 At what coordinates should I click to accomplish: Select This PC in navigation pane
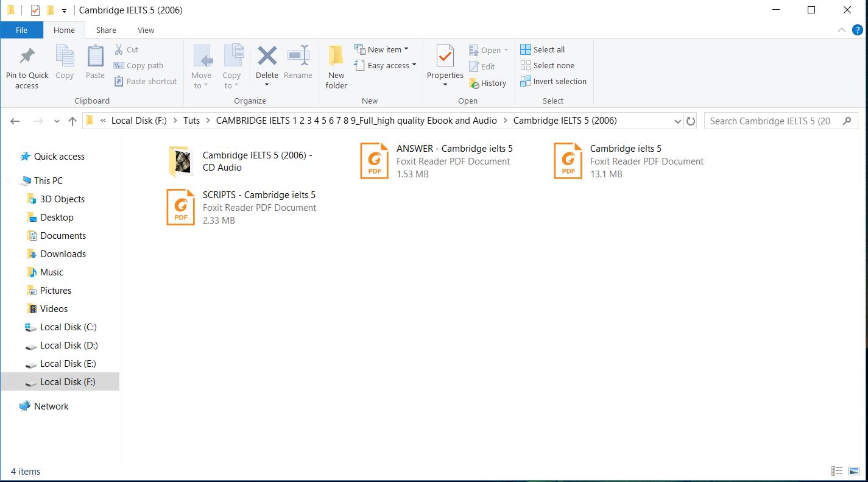pyautogui.click(x=48, y=181)
